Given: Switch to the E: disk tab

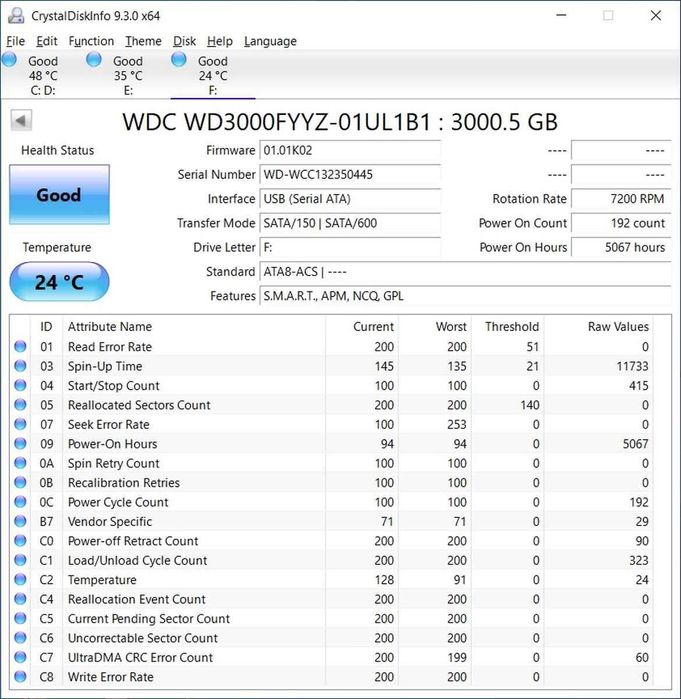Looking at the screenshot, I should (128, 75).
